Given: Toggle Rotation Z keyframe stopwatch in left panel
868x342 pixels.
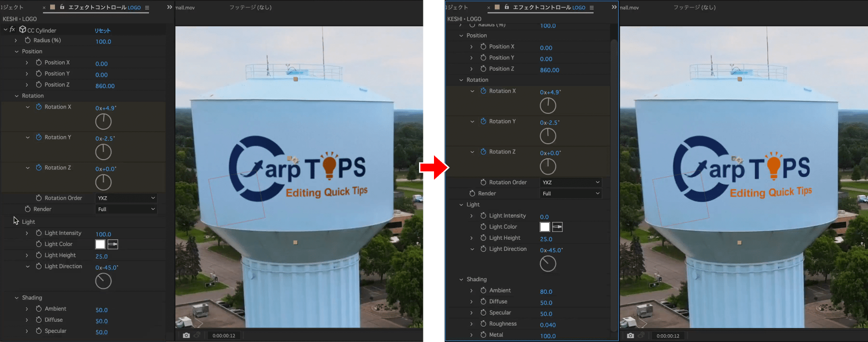Looking at the screenshot, I should 39,168.
